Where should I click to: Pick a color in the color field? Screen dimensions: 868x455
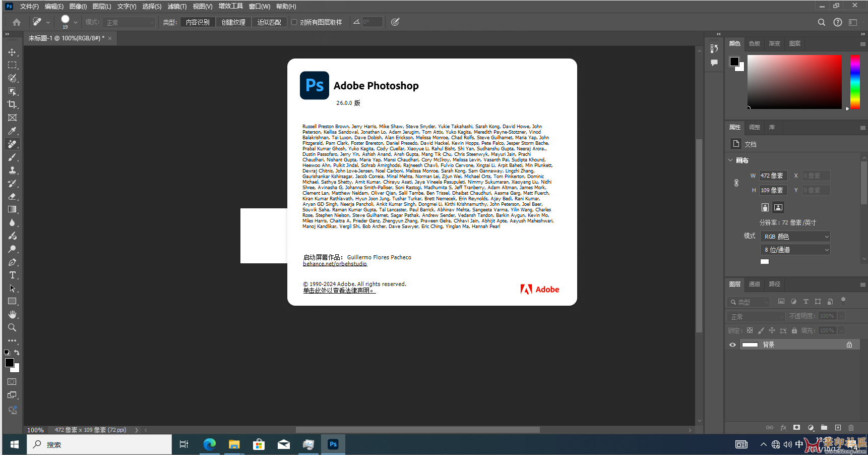point(794,82)
